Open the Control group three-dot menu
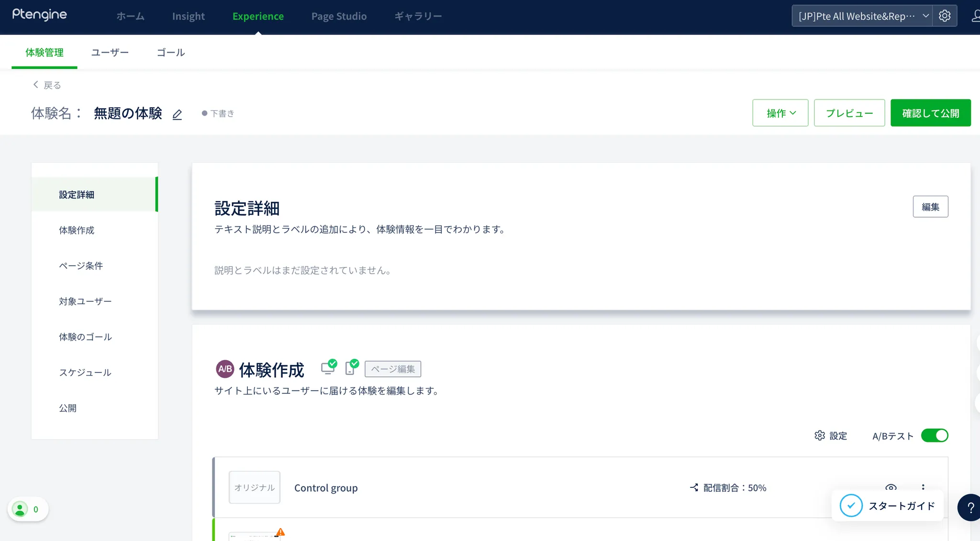The image size is (980, 541). tap(923, 486)
